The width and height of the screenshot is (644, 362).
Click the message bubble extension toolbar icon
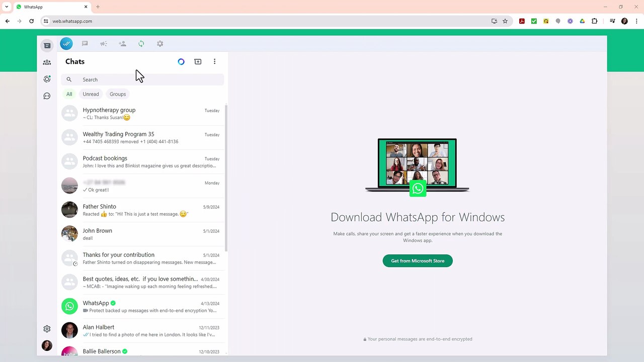point(85,44)
